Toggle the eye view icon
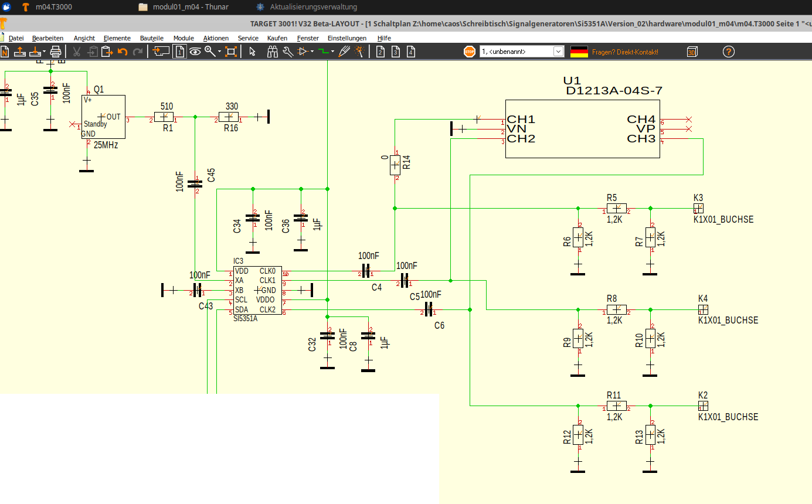 [195, 52]
